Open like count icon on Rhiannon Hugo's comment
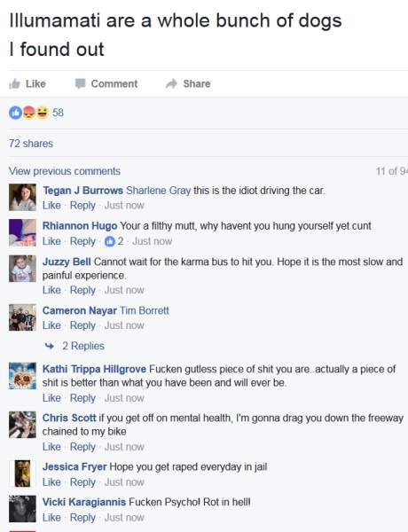 (x=110, y=241)
